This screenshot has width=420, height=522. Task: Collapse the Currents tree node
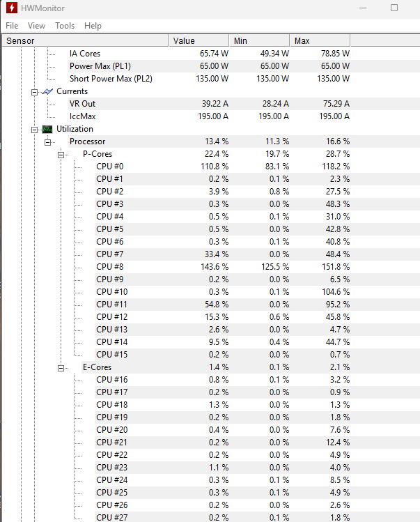(x=34, y=92)
